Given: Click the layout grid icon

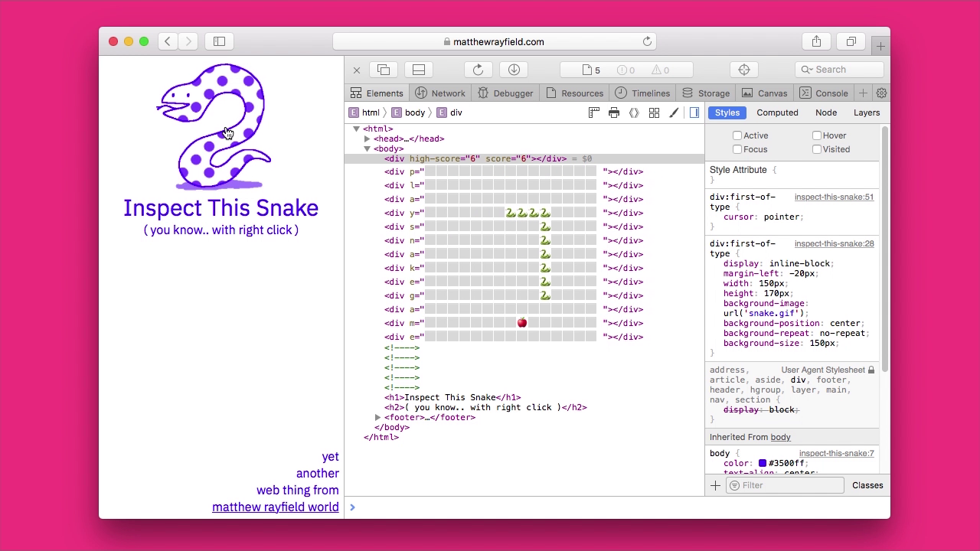Looking at the screenshot, I should coord(654,112).
